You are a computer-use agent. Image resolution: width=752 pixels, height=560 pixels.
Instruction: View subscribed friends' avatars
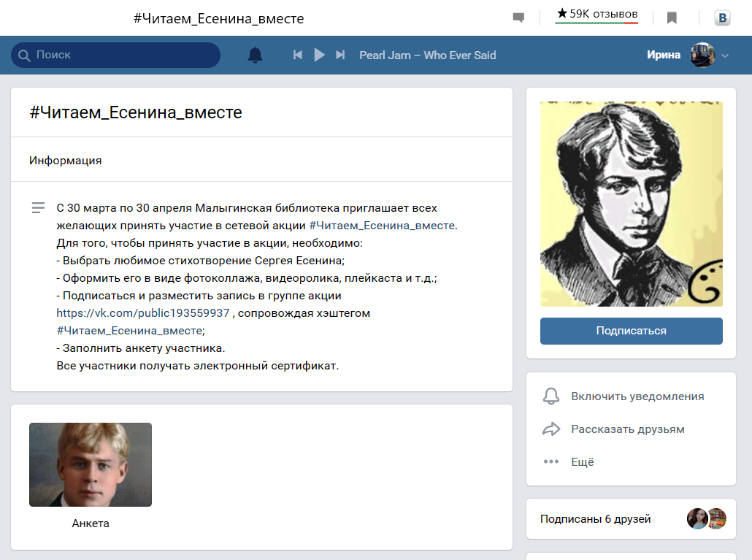(707, 519)
